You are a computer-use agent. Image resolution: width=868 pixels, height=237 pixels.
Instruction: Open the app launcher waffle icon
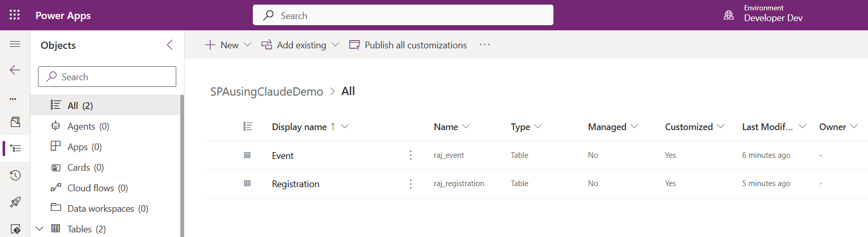tap(15, 15)
